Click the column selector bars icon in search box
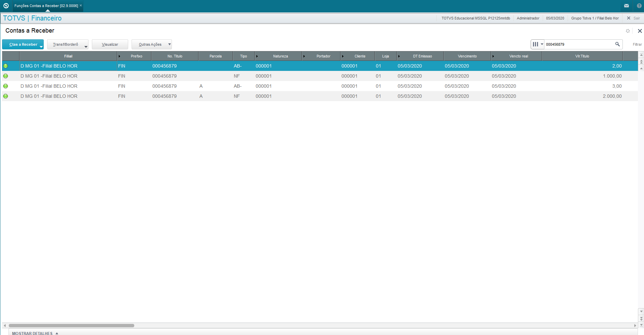 535,44
